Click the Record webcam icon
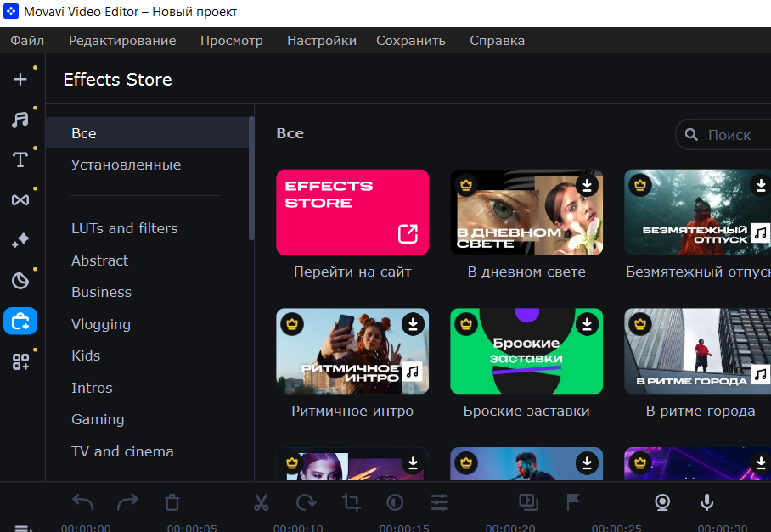 (662, 502)
